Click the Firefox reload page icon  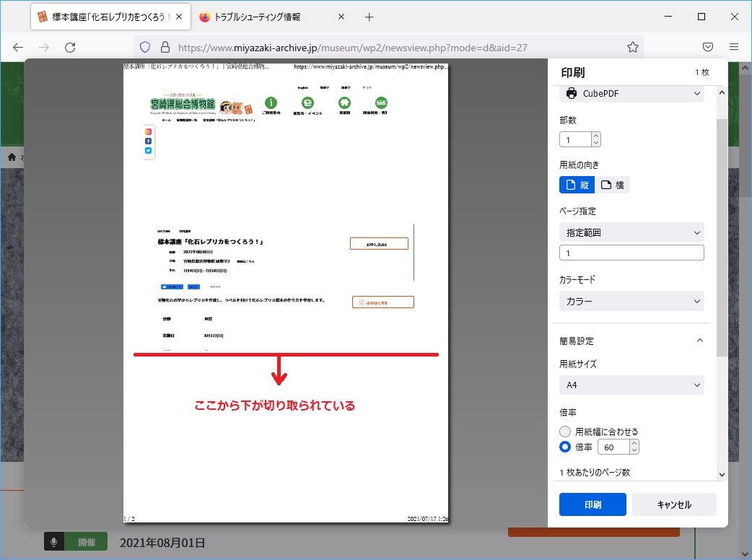(x=70, y=47)
